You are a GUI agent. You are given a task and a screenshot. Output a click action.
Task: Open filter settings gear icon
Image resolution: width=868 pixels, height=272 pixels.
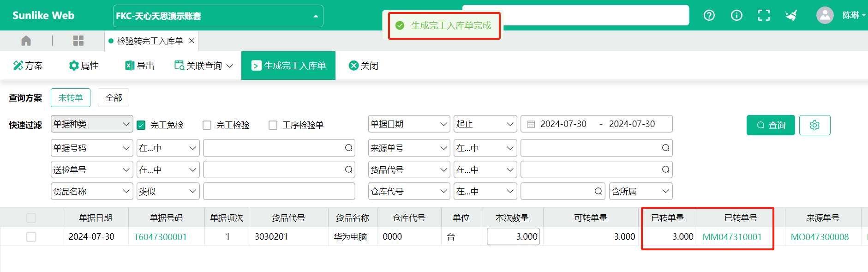coord(814,125)
